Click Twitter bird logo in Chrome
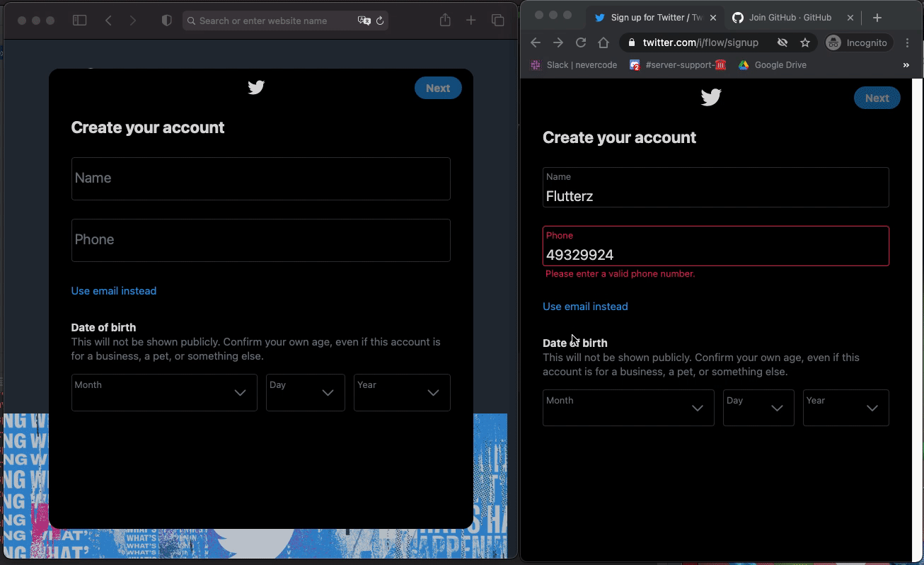Screen dimensions: 924x565 click(x=711, y=97)
